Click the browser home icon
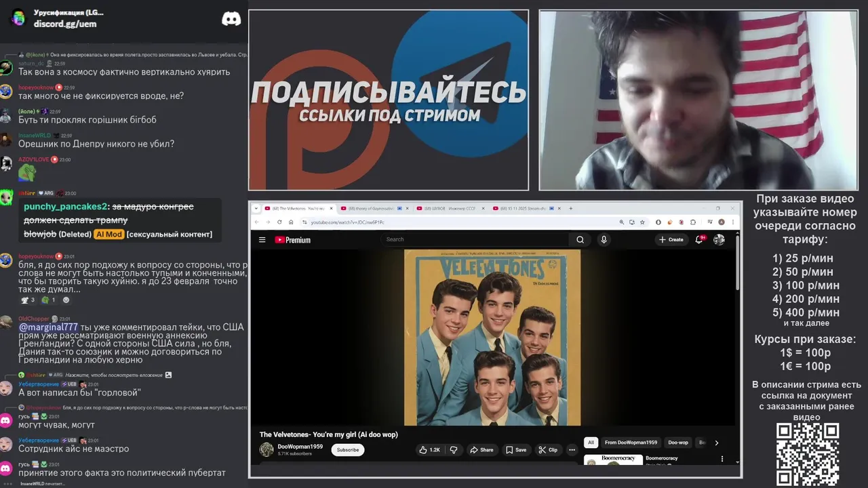 (291, 222)
